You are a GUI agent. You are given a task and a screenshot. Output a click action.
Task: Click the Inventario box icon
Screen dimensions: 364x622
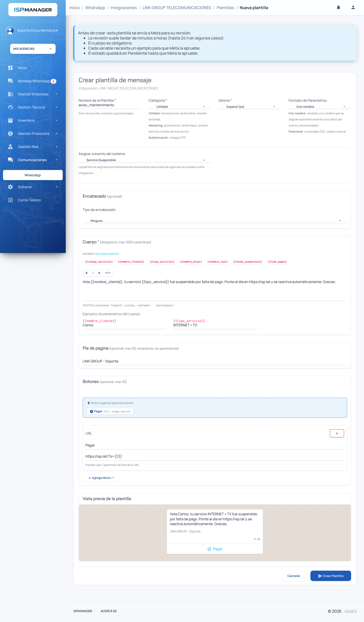point(10,120)
